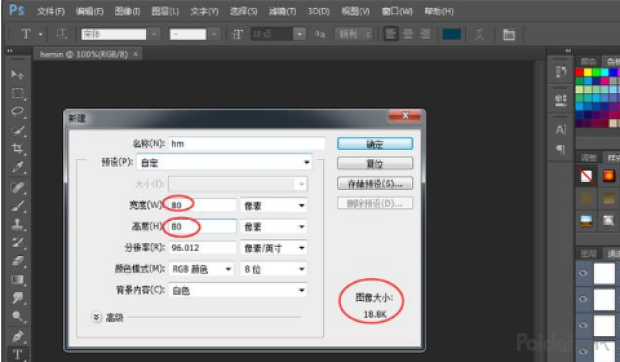Select the Pen tool

17,336
